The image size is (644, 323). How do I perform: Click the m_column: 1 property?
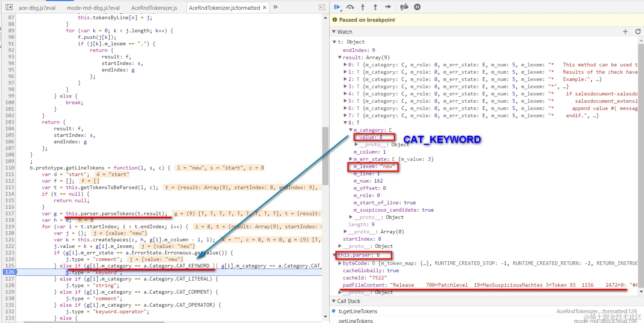370,152
